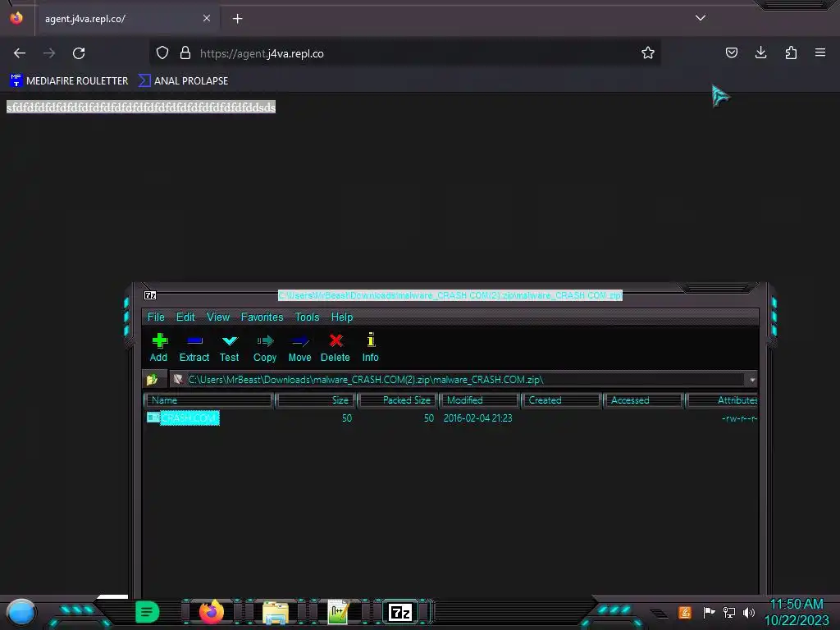Image resolution: width=840 pixels, height=630 pixels.
Task: Open Notepad++ from taskbar
Action: (339, 612)
